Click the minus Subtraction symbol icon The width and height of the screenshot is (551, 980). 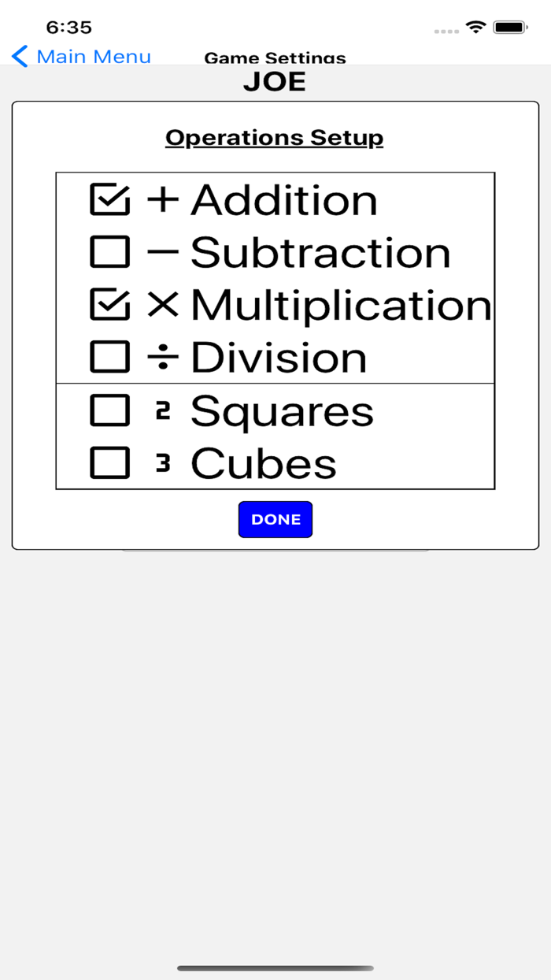[x=163, y=252]
